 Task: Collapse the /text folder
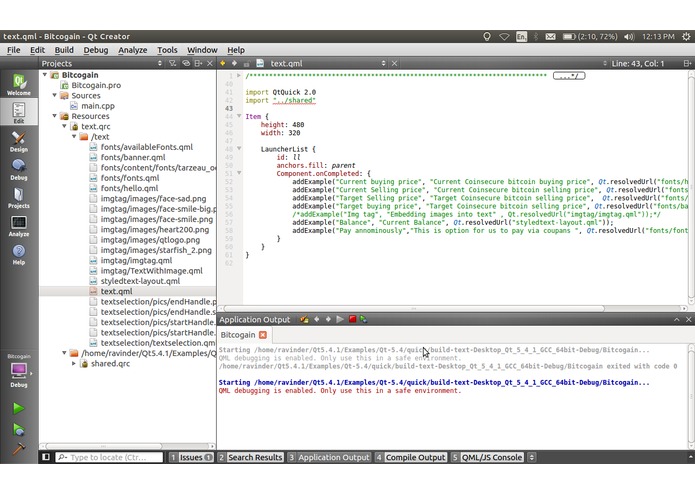click(x=74, y=136)
